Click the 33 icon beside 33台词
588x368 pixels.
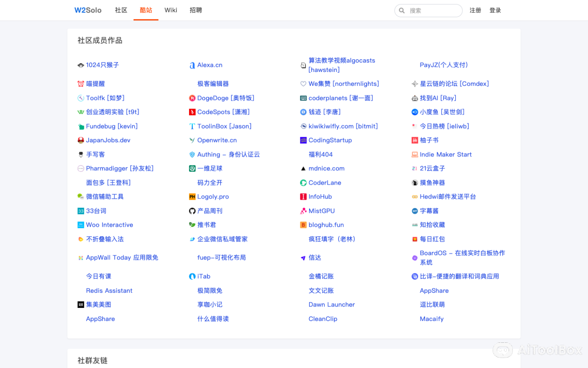point(81,211)
